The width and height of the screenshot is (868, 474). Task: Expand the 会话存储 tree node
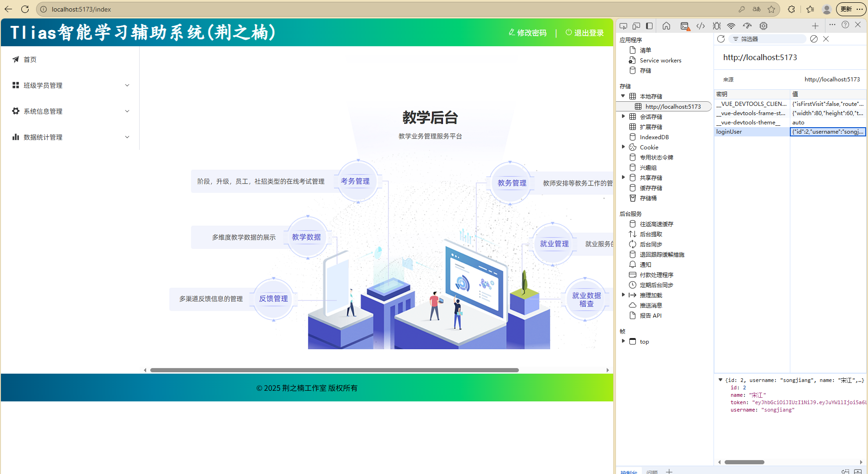[x=623, y=117]
